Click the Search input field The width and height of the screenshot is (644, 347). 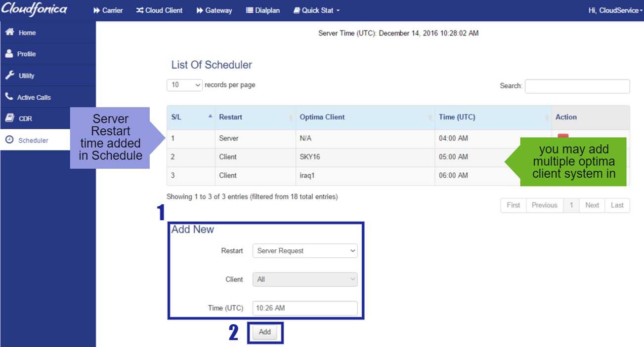click(x=577, y=86)
